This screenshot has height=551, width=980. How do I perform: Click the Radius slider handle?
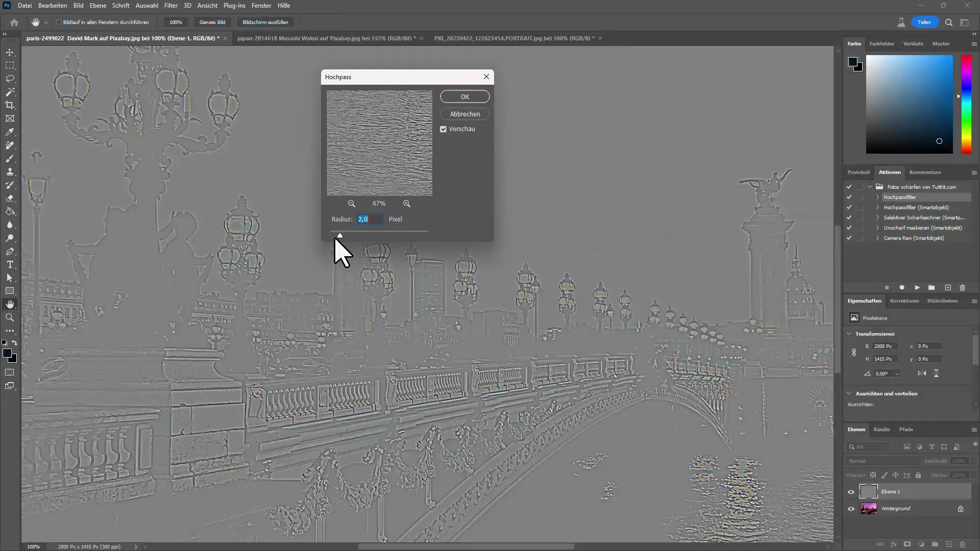pyautogui.click(x=340, y=235)
